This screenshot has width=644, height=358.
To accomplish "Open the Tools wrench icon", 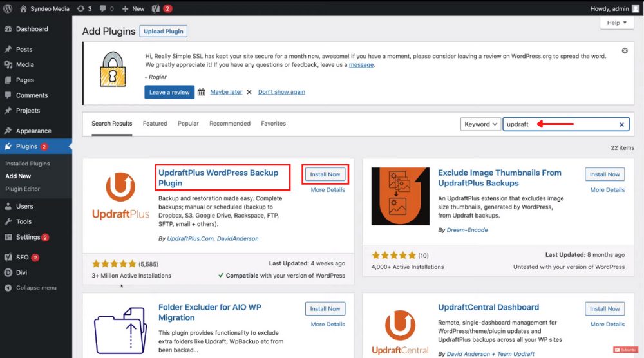I will [x=8, y=221].
